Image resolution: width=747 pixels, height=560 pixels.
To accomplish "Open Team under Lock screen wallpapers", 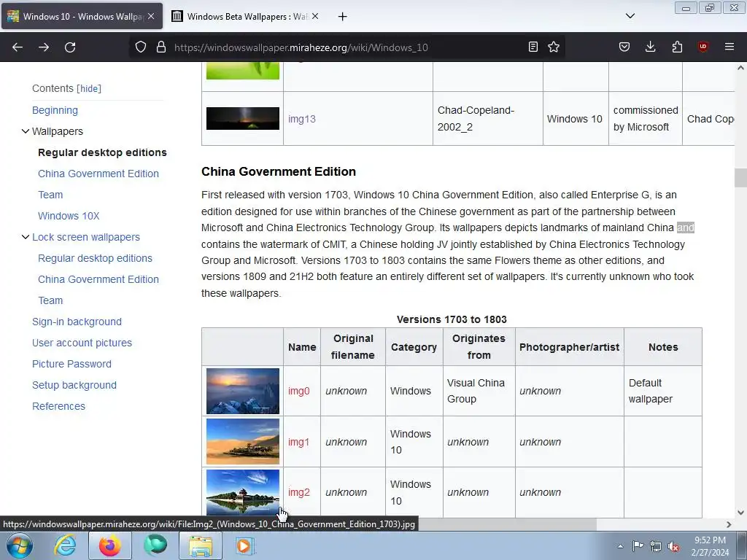I will pyautogui.click(x=50, y=300).
